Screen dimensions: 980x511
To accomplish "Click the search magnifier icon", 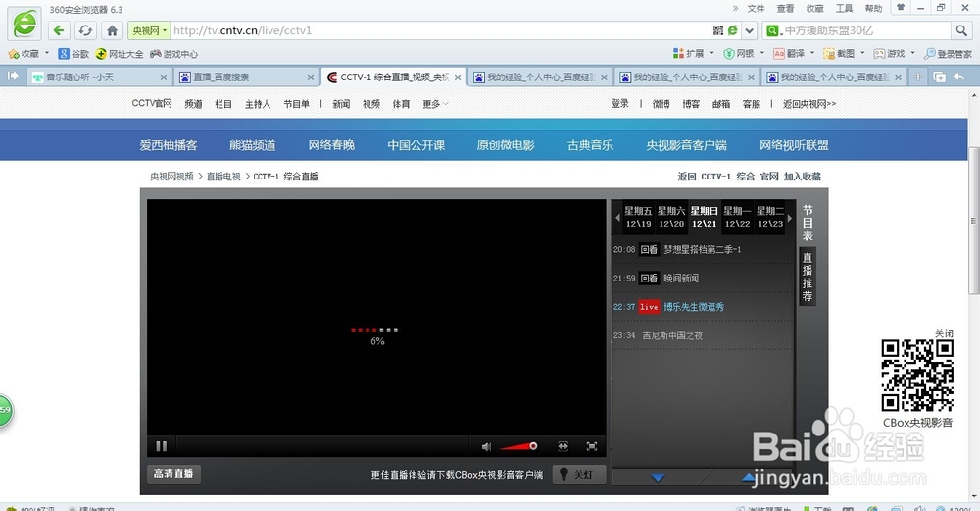I will point(960,30).
